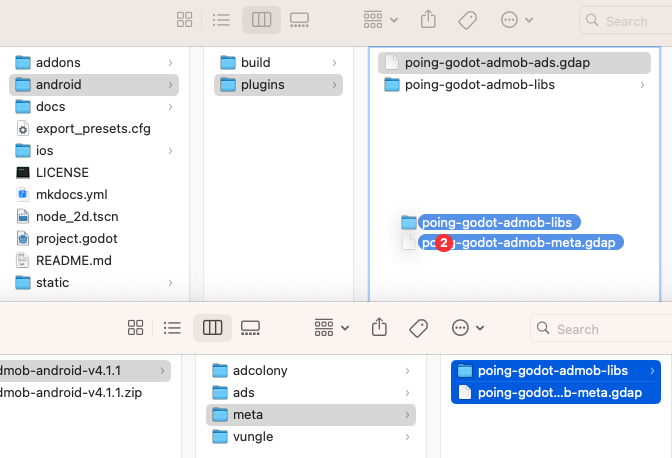The width and height of the screenshot is (672, 458).
Task: Open the Action menu in top toolbar
Action: pos(515,20)
